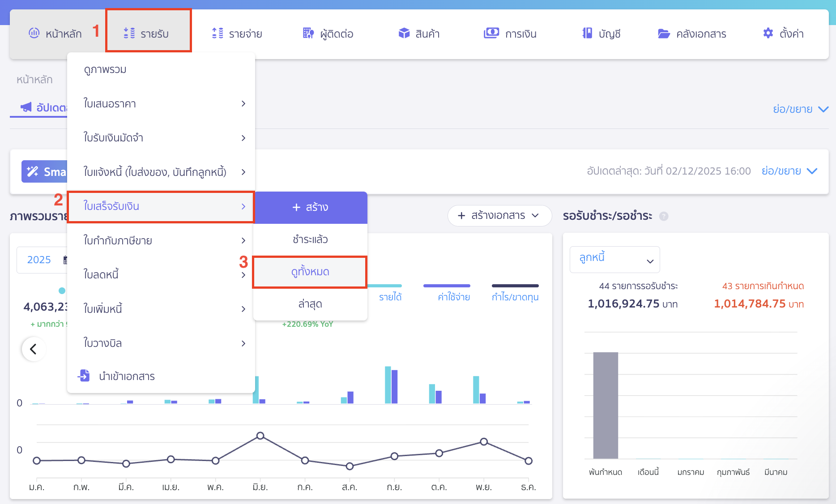
Task: Open the ลูกหนี้ debtor dropdown
Action: pos(614,260)
